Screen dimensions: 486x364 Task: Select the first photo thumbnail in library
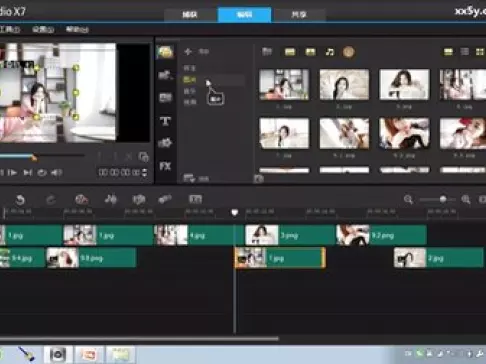(x=284, y=85)
